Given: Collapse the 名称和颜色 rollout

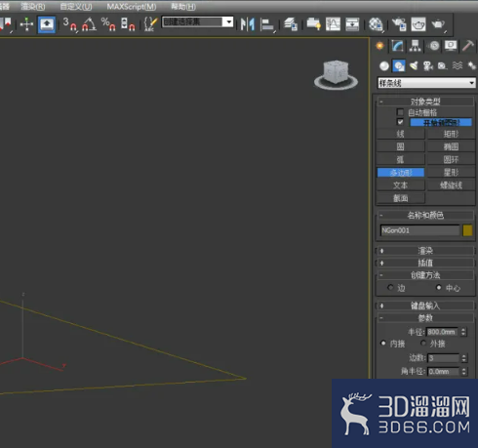Looking at the screenshot, I should (425, 215).
